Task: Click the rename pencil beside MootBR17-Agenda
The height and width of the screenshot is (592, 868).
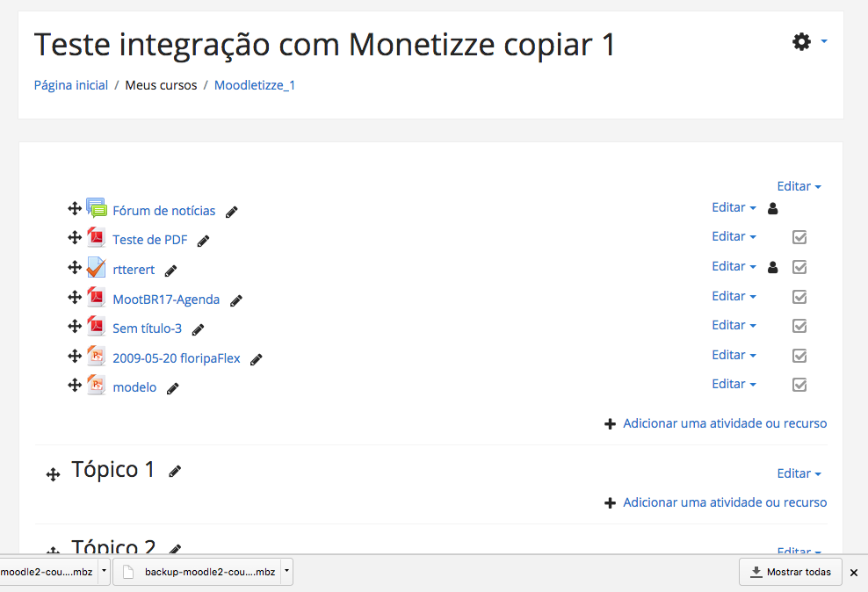Action: [x=236, y=301]
